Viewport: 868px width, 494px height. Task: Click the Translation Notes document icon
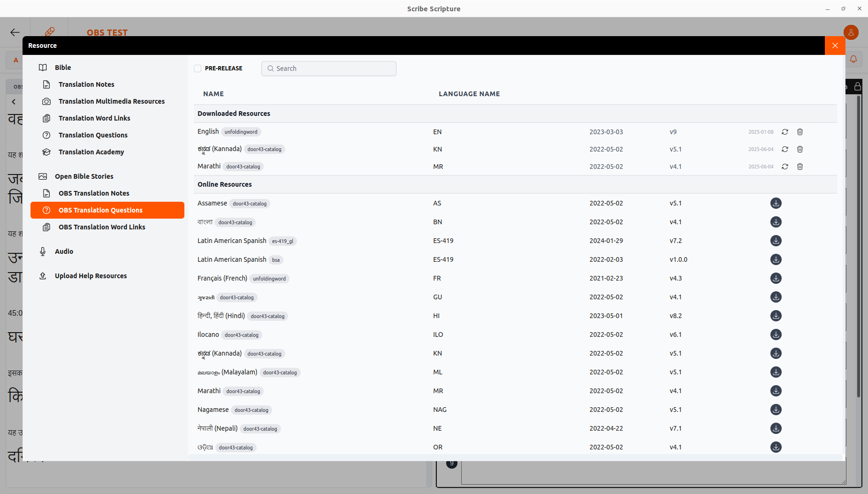(x=46, y=84)
